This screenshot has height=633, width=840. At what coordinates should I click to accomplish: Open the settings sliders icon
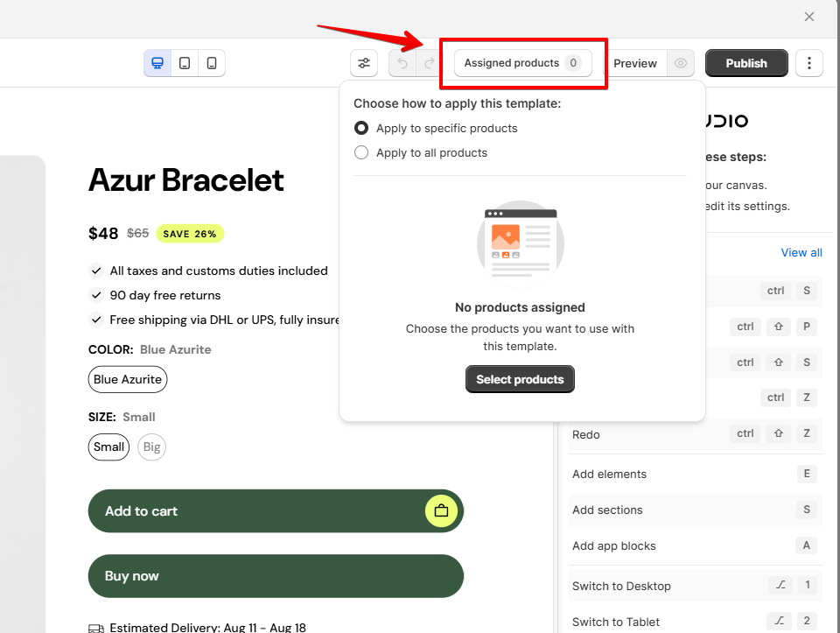tap(364, 63)
